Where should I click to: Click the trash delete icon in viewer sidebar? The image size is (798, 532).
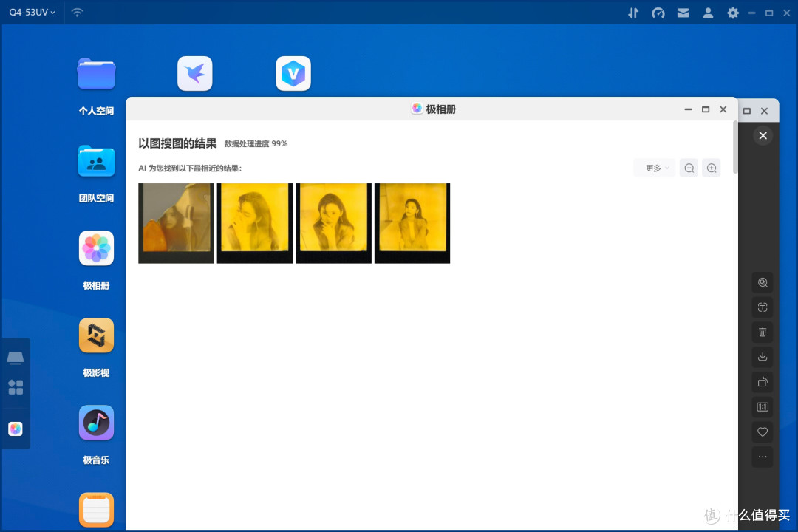point(763,332)
